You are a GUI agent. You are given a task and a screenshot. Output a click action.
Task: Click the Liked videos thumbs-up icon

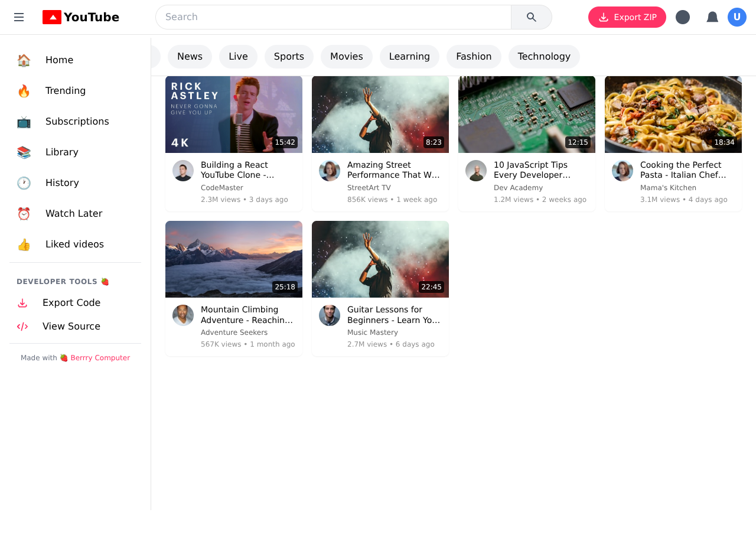pyautogui.click(x=23, y=244)
